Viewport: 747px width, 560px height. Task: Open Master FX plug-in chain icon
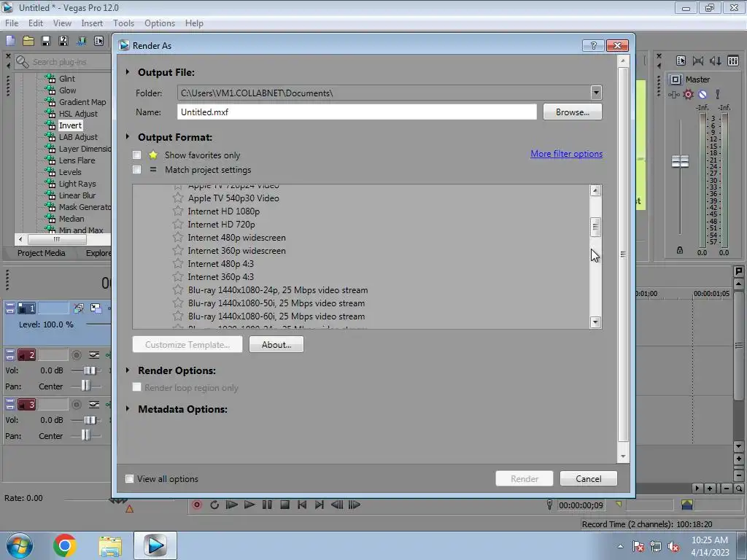[673, 94]
